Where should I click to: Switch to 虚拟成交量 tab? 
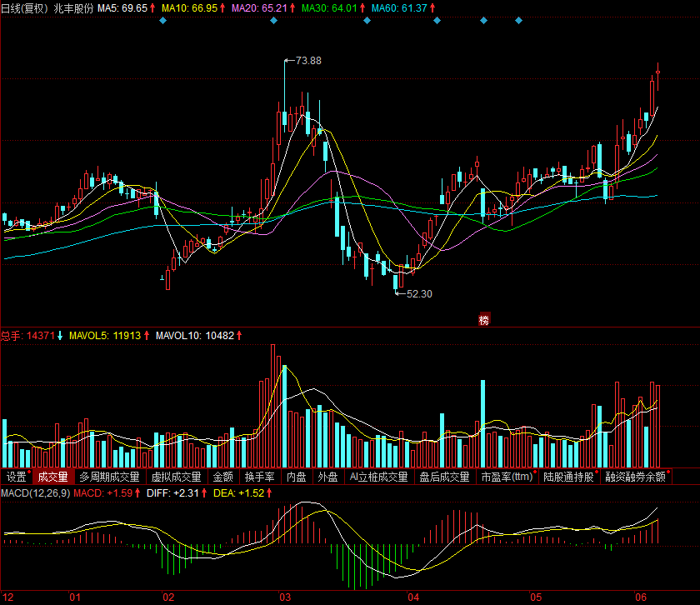pos(177,477)
